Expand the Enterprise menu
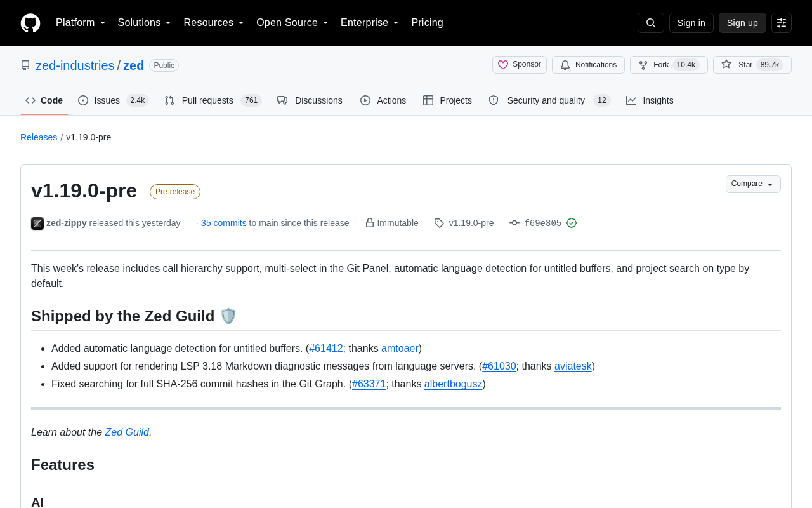The height and width of the screenshot is (508, 812). [x=370, y=23]
